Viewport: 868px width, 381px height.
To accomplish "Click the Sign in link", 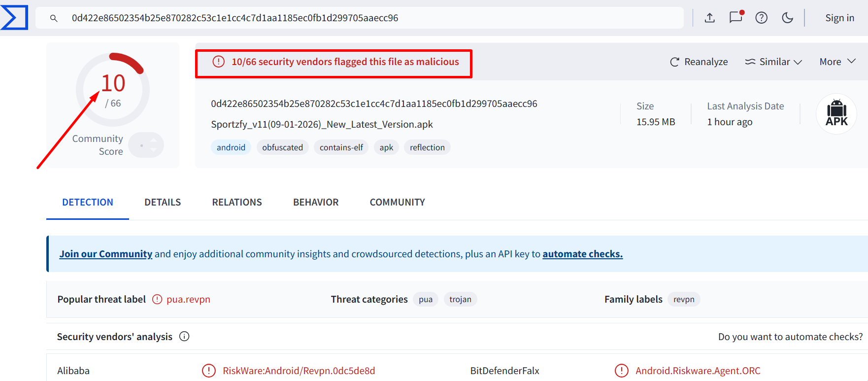I will 840,18.
